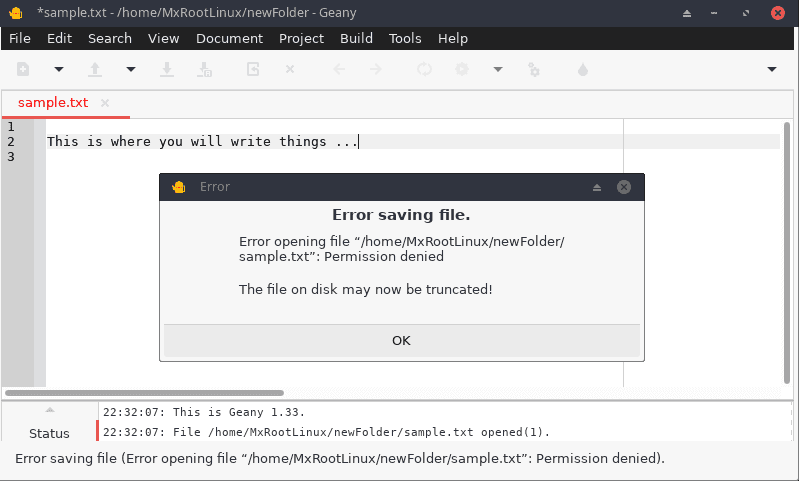Screen dimensions: 799x481
Task: Maximize the Geany main window
Action: 746,13
